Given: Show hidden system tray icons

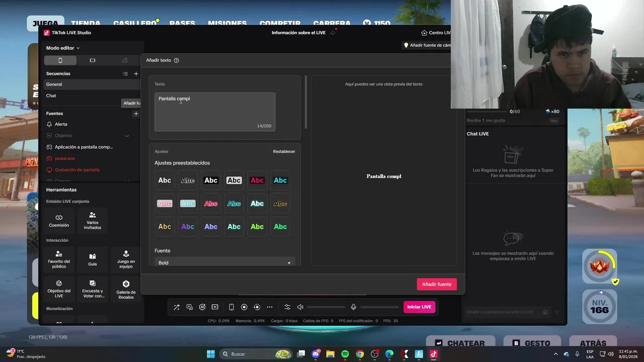Looking at the screenshot, I should (x=555, y=354).
